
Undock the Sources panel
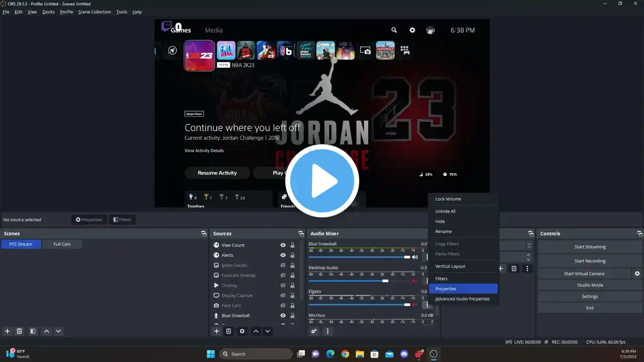click(301, 233)
